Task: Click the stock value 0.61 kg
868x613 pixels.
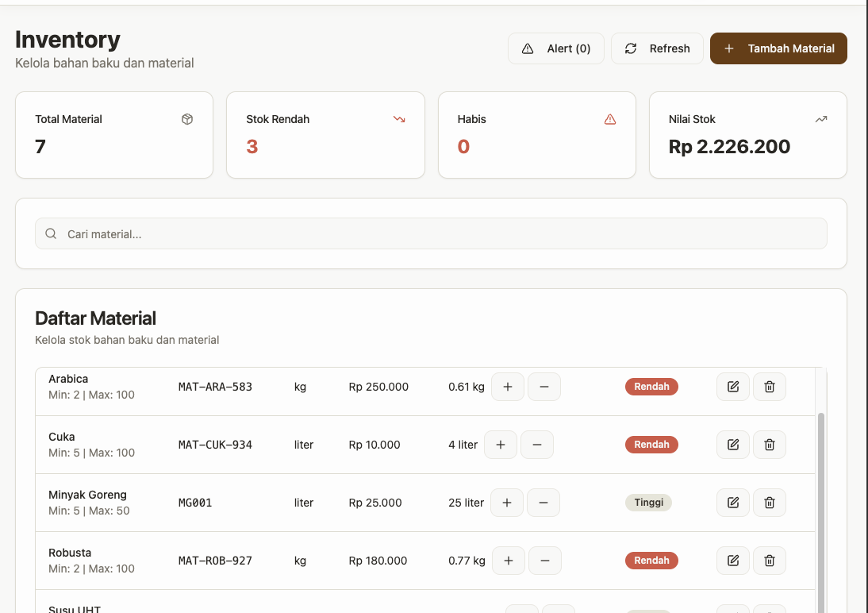Action: (466, 387)
